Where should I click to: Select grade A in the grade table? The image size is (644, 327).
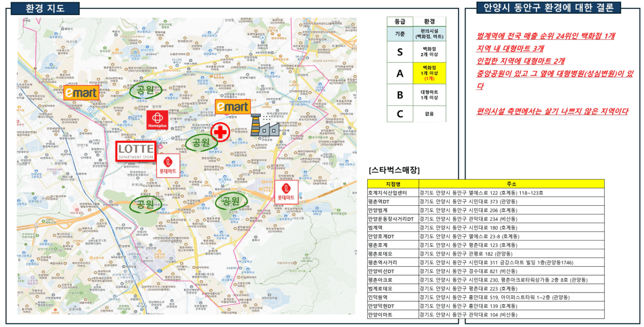tap(400, 73)
